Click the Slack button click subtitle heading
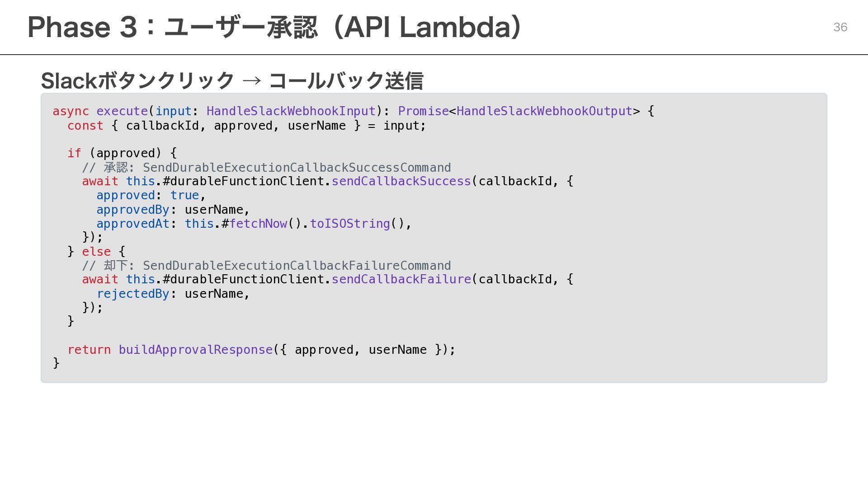This screenshot has height=488, width=868. 232,81
